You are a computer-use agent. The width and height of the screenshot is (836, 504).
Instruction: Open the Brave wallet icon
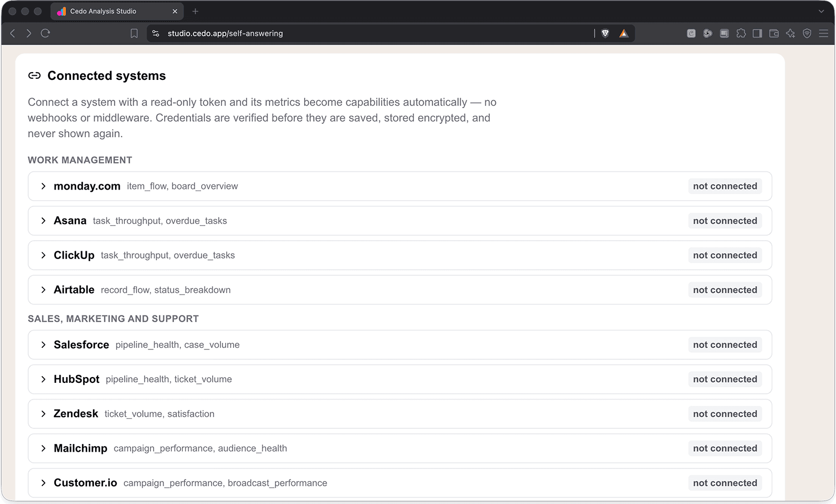click(x=774, y=33)
